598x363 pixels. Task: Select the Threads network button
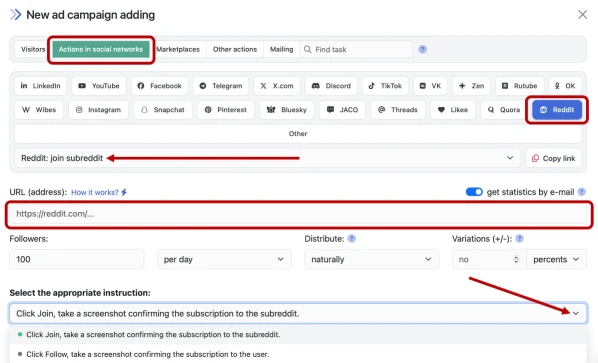click(398, 110)
